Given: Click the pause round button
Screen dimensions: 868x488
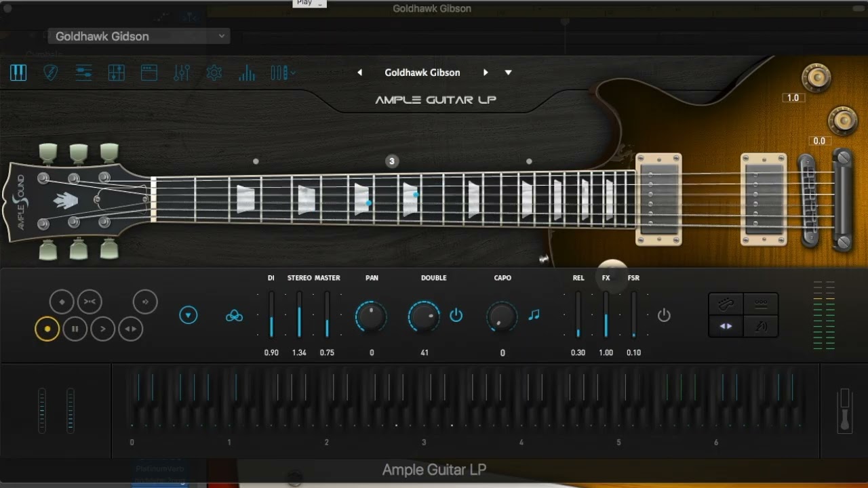Looking at the screenshot, I should 75,329.
